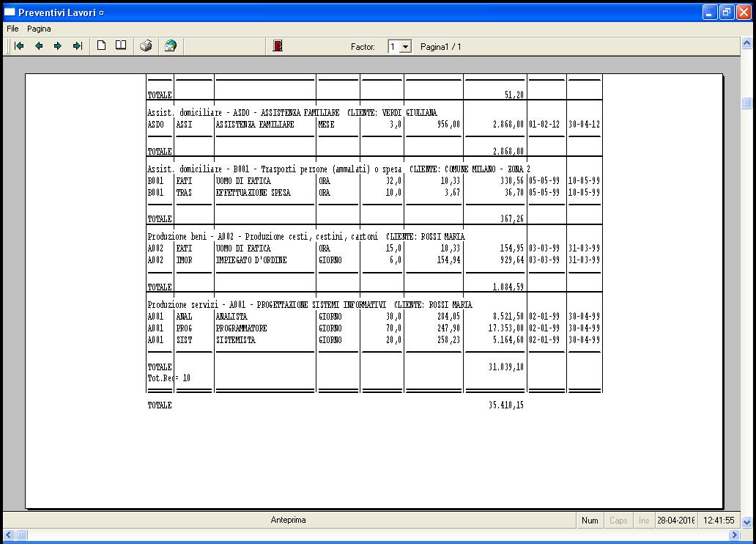Click the amount 8.521,50
756x544 pixels.
point(508,317)
